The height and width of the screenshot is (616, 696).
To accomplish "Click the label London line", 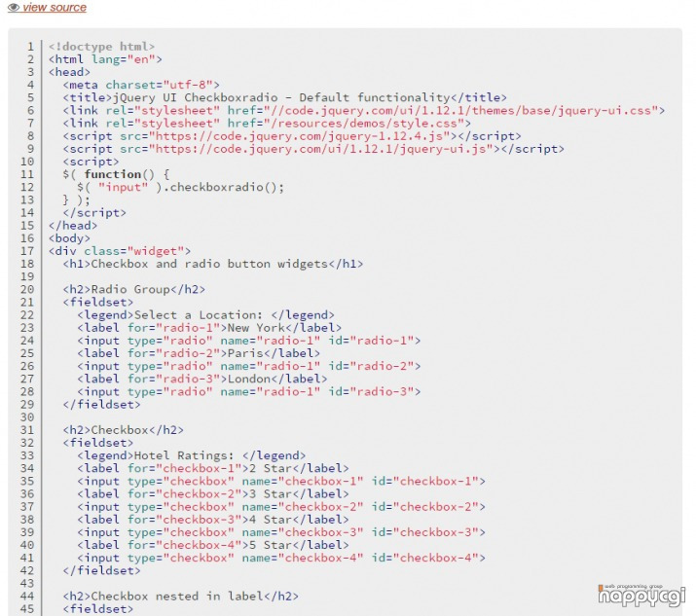I will pyautogui.click(x=202, y=379).
